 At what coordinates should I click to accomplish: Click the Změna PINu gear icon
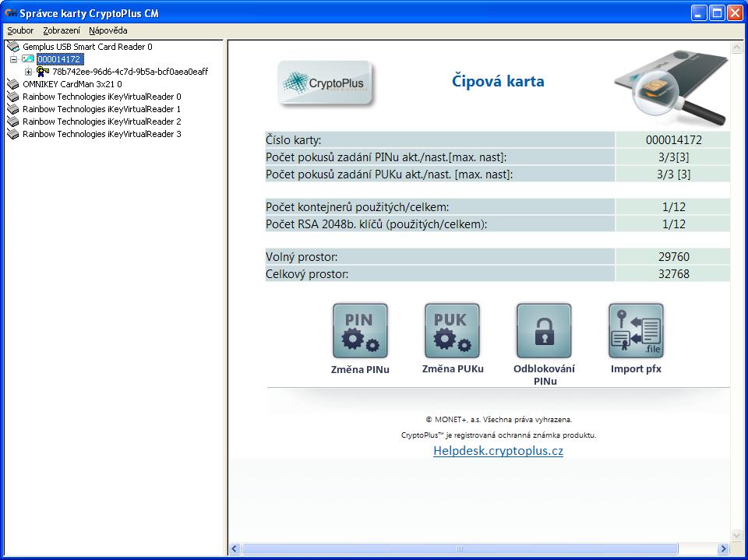pos(360,330)
